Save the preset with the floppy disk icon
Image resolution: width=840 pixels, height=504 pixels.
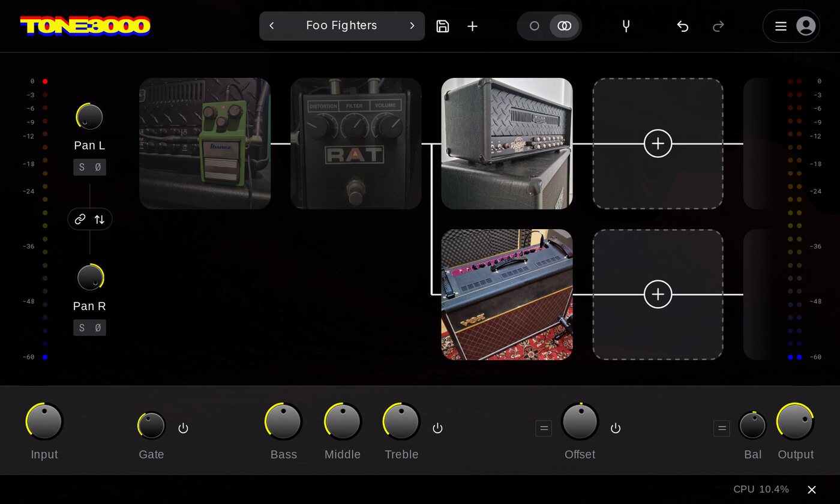443,26
